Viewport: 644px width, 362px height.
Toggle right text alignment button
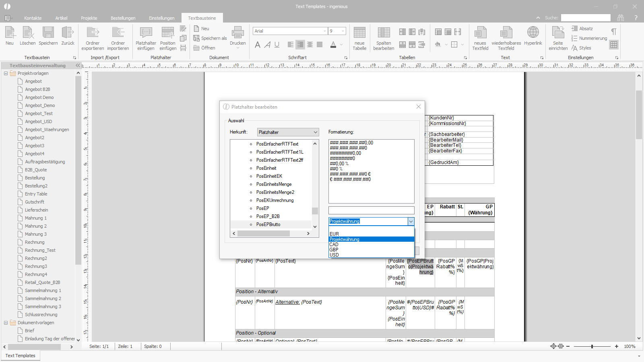tap(300, 45)
